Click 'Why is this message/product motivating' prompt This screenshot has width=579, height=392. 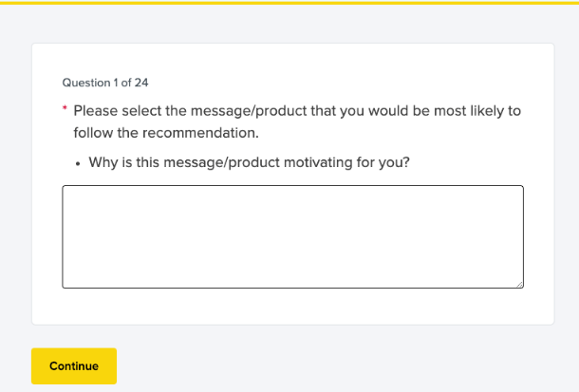tap(249, 162)
